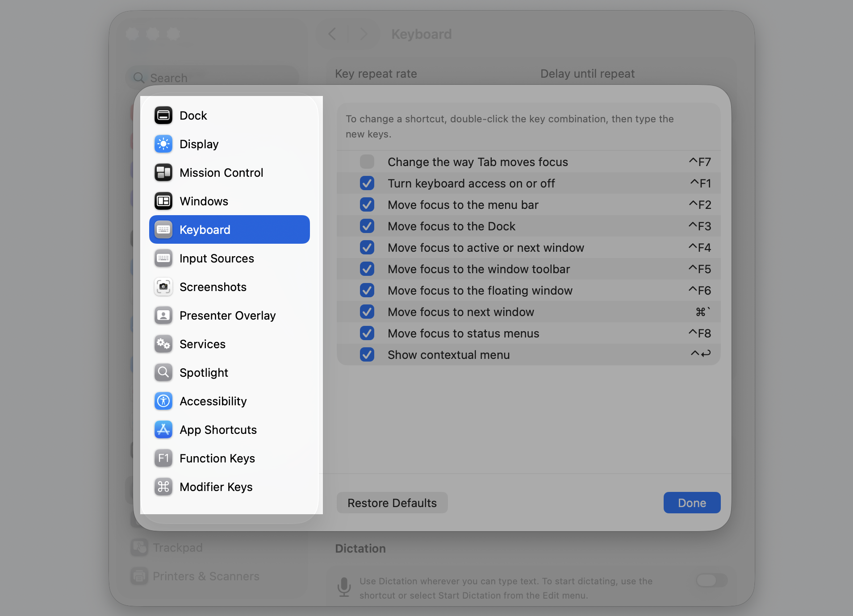Image resolution: width=853 pixels, height=616 pixels.
Task: Click the ⌘` shortcut for next window
Action: coord(703,312)
